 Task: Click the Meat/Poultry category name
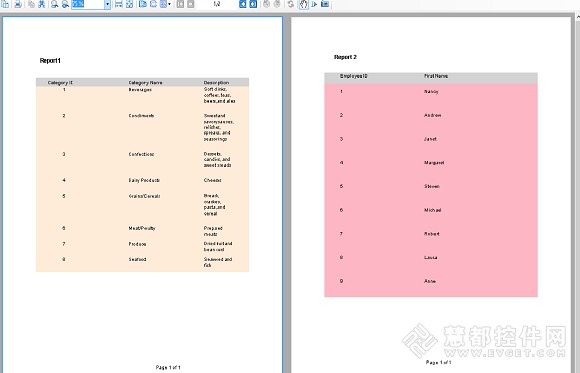142,228
